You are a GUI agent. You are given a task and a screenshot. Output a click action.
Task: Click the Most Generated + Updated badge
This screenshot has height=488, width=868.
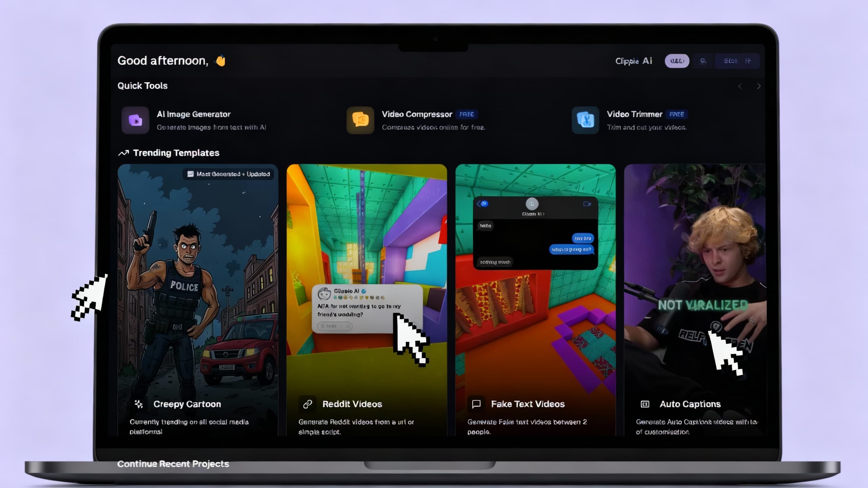(229, 174)
